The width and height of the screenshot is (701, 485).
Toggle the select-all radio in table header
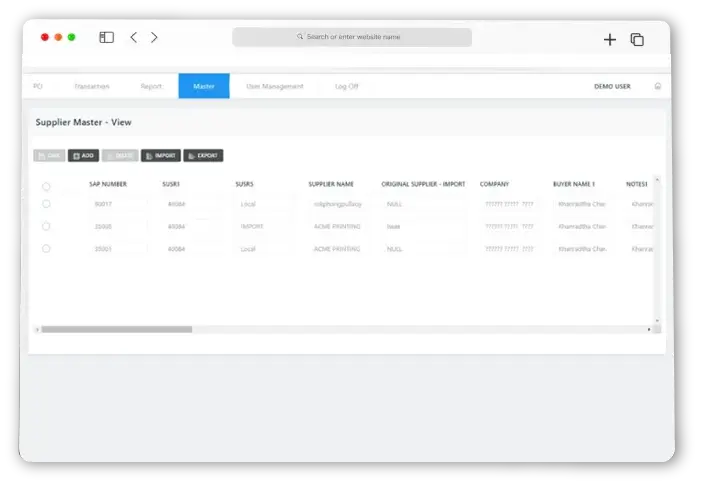coord(46,186)
